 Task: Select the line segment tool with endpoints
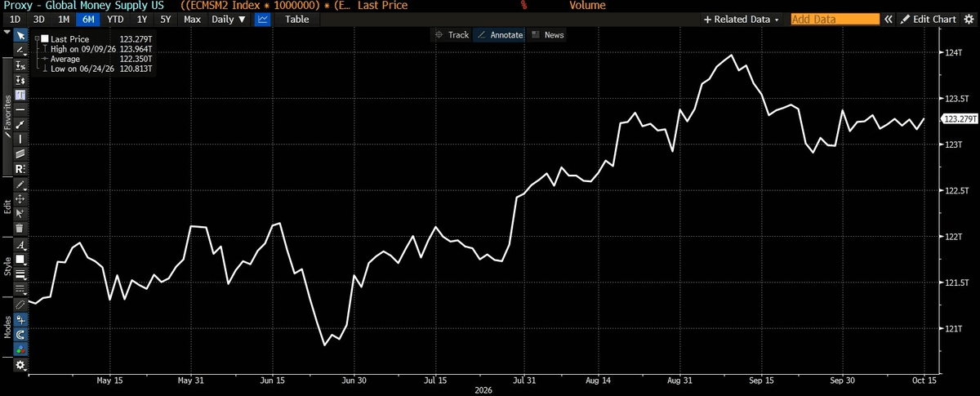coord(20,124)
